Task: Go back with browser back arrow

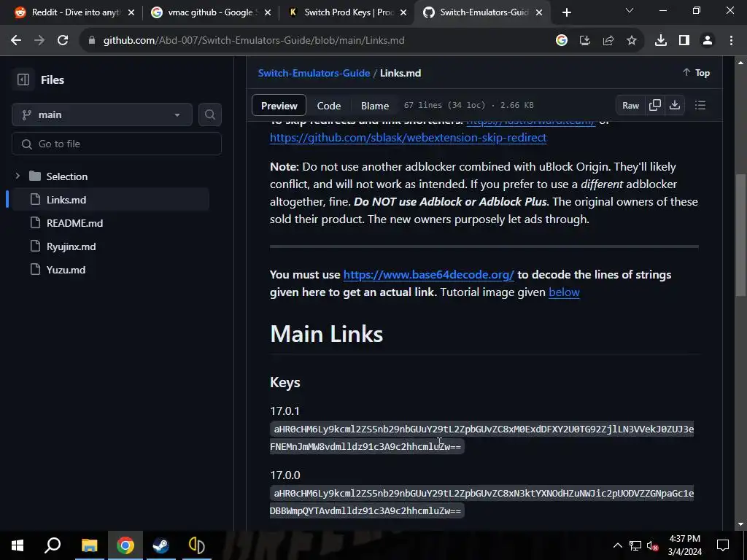Action: click(x=16, y=41)
